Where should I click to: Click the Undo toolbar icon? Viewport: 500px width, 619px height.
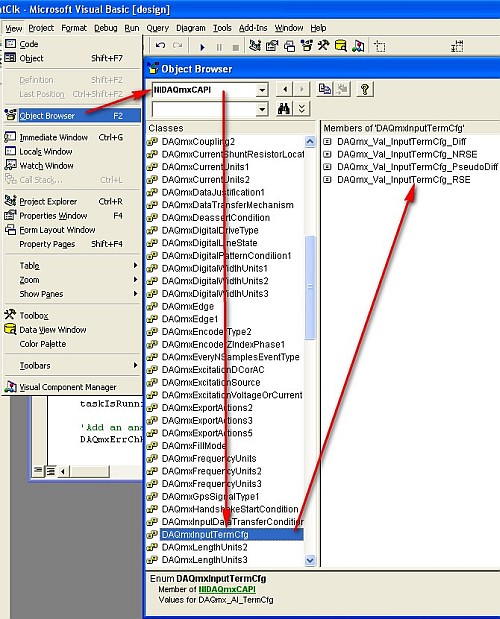160,46
